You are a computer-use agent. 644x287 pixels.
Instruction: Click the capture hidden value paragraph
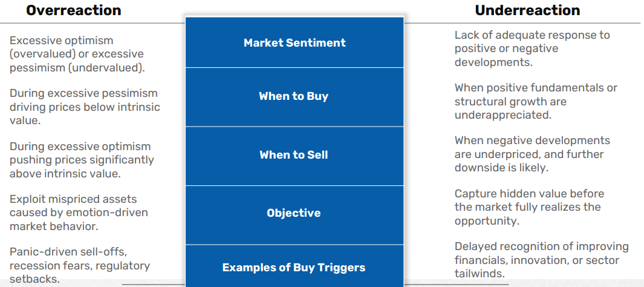529,206
